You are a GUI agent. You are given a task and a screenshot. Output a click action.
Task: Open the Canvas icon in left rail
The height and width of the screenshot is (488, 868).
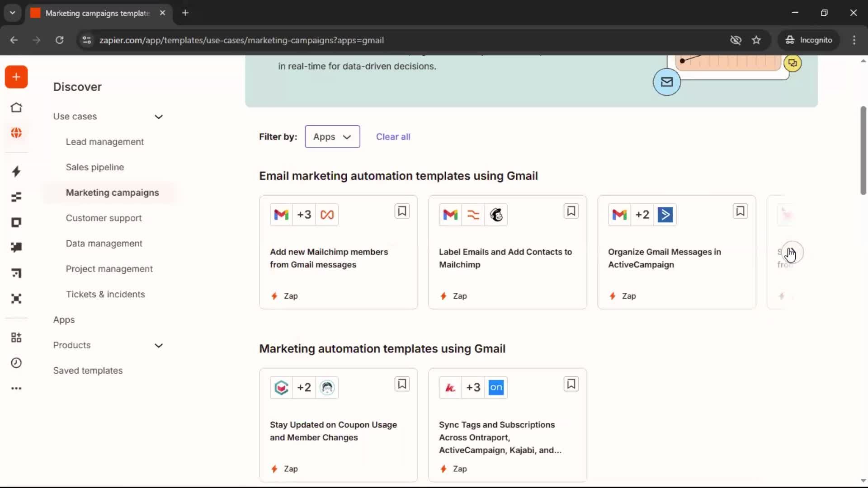coord(16,273)
